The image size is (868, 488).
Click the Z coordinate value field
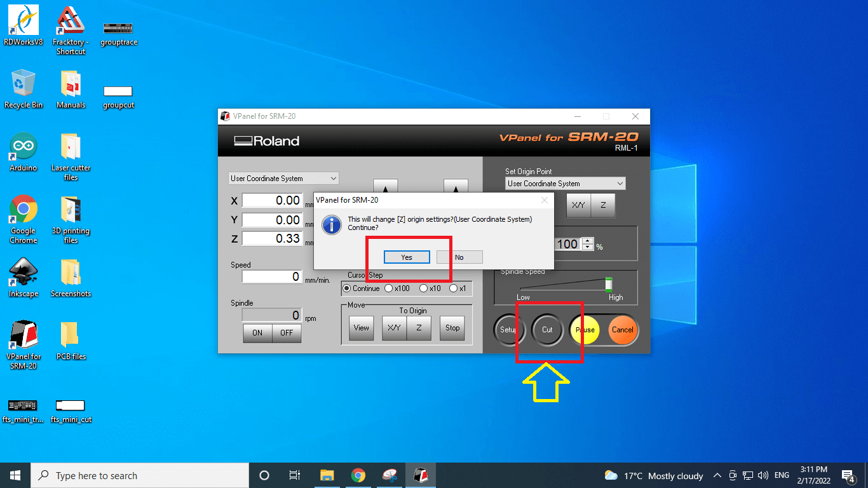pos(272,239)
